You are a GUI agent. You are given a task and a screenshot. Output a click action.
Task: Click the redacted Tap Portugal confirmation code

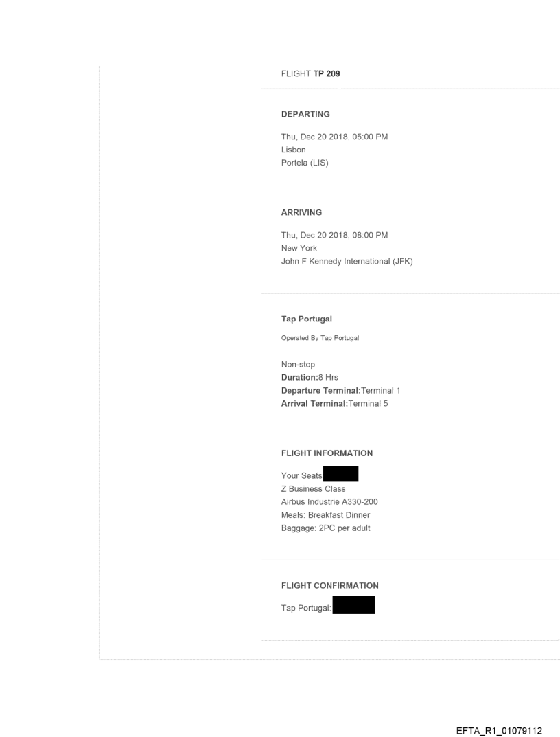[353, 605]
